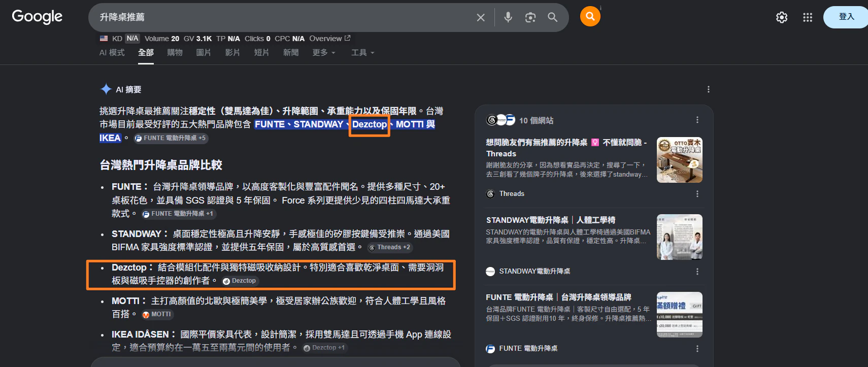Click the '台灣熱門升降桌品牌比較' heading
The width and height of the screenshot is (868, 367).
coord(161,165)
